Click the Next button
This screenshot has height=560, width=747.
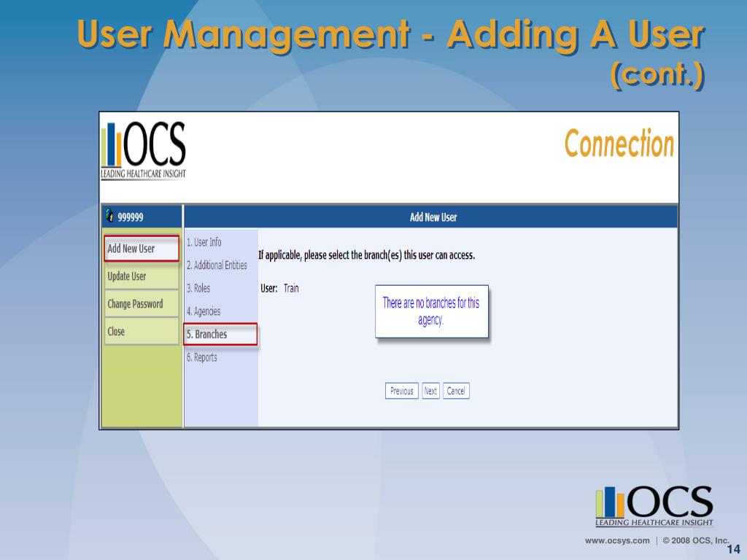pyautogui.click(x=430, y=391)
